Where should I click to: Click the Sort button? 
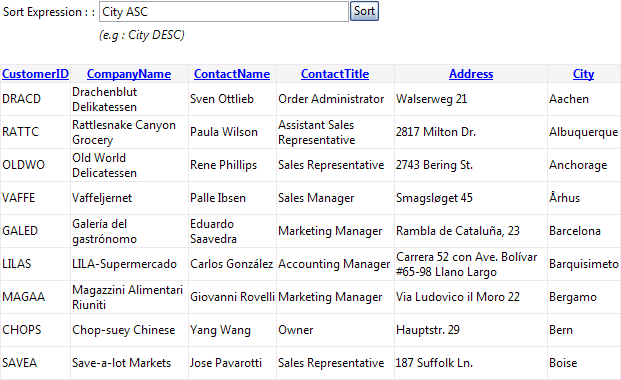tap(364, 11)
